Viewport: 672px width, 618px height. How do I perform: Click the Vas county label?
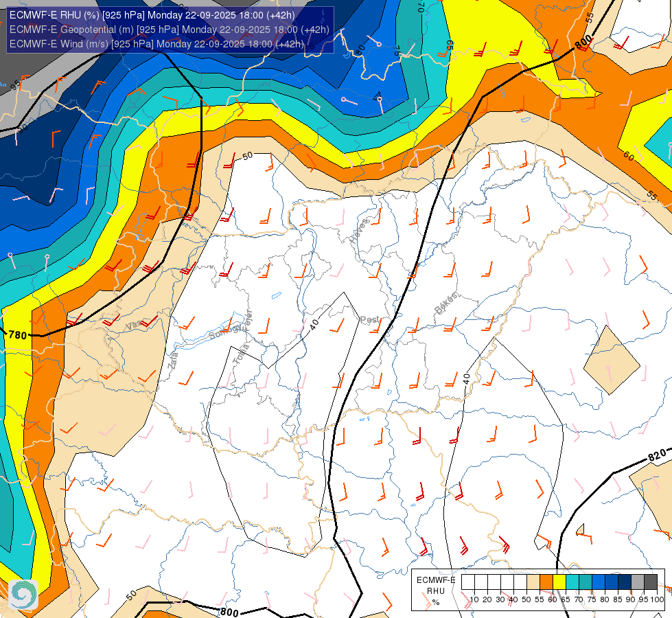pos(133,325)
